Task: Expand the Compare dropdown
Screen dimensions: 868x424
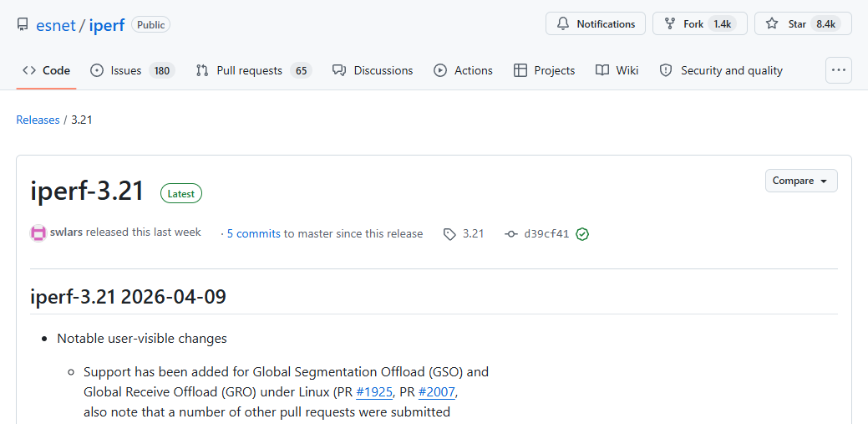Action: click(800, 181)
